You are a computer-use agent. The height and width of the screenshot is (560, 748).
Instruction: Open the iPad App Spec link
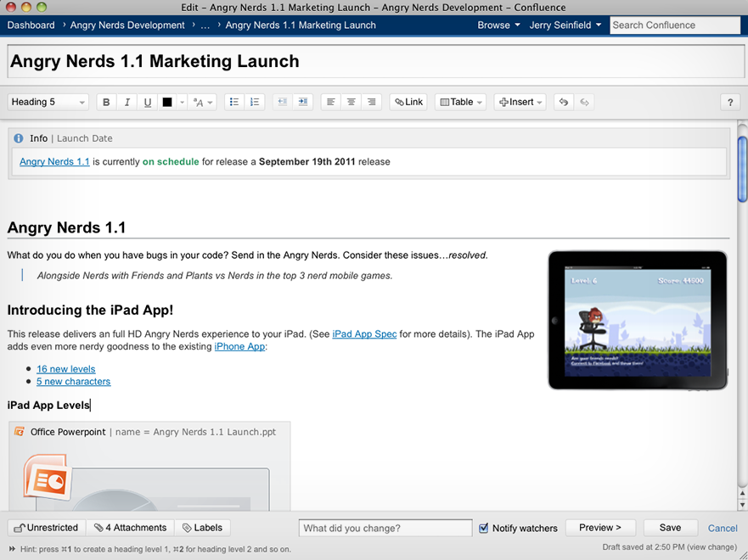pos(364,334)
